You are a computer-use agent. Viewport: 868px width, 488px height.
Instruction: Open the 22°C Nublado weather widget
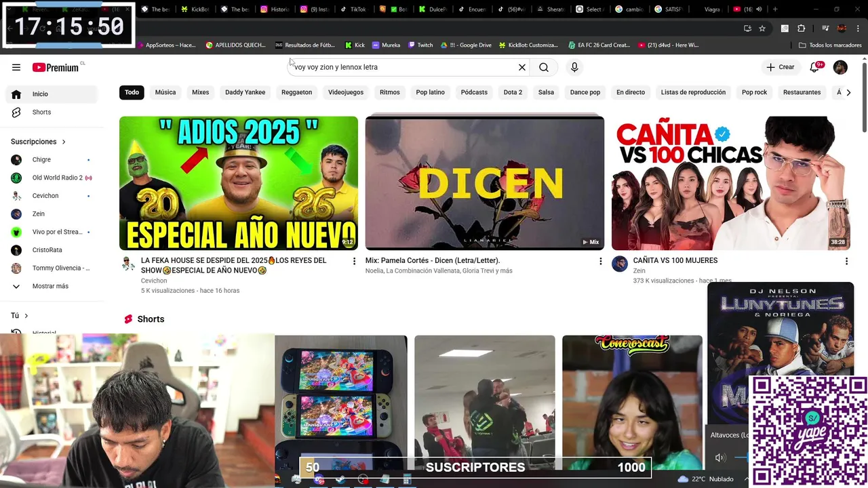705,479
